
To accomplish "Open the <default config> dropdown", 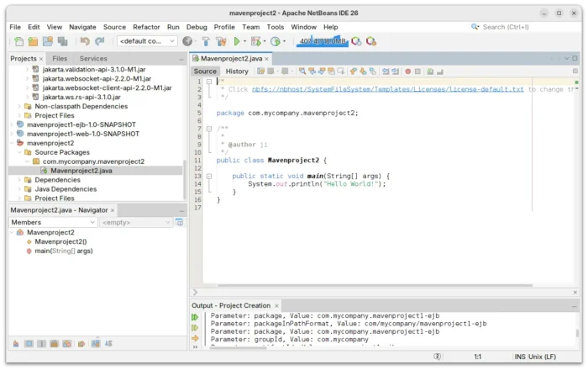I will point(147,41).
